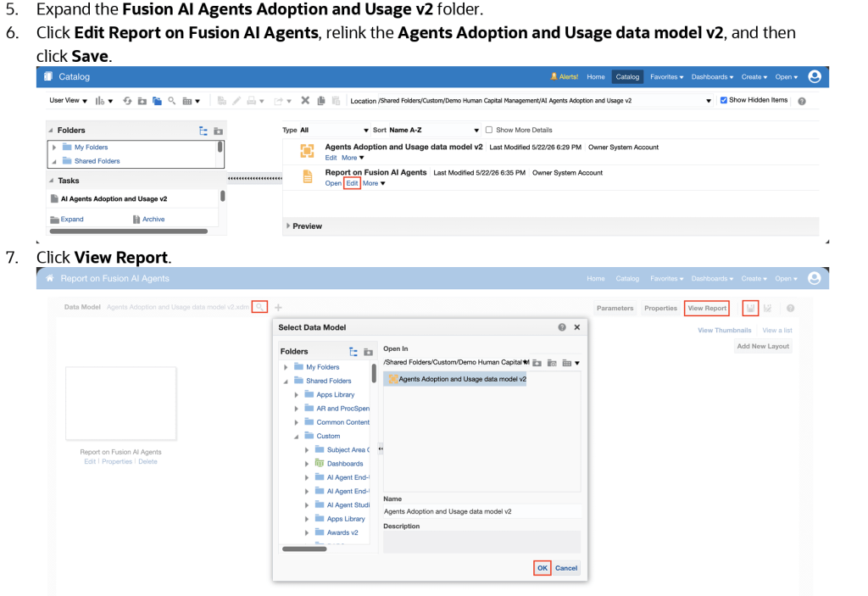
Task: Select Dashboards folder in dialog tree
Action: [x=345, y=464]
